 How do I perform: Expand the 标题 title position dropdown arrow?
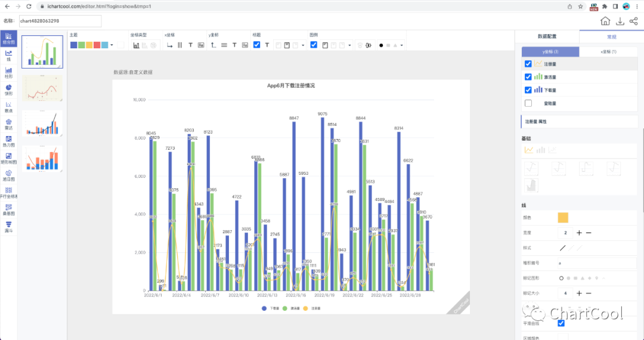(304, 45)
